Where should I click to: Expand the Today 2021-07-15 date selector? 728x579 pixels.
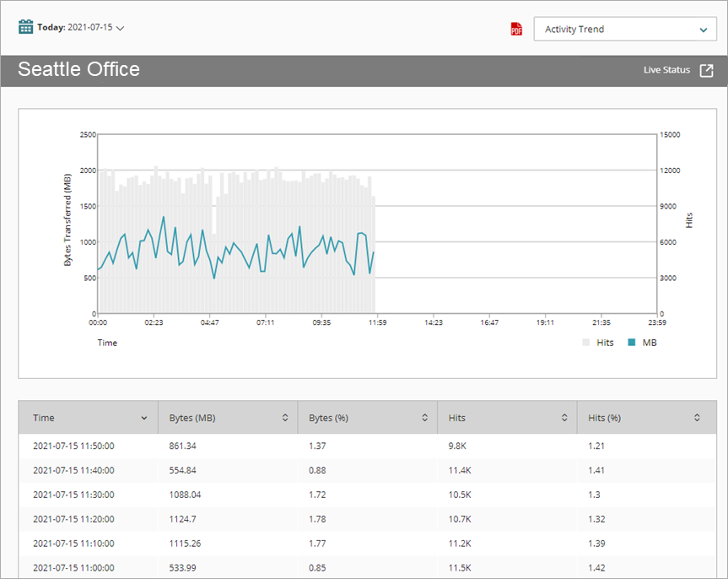click(120, 27)
